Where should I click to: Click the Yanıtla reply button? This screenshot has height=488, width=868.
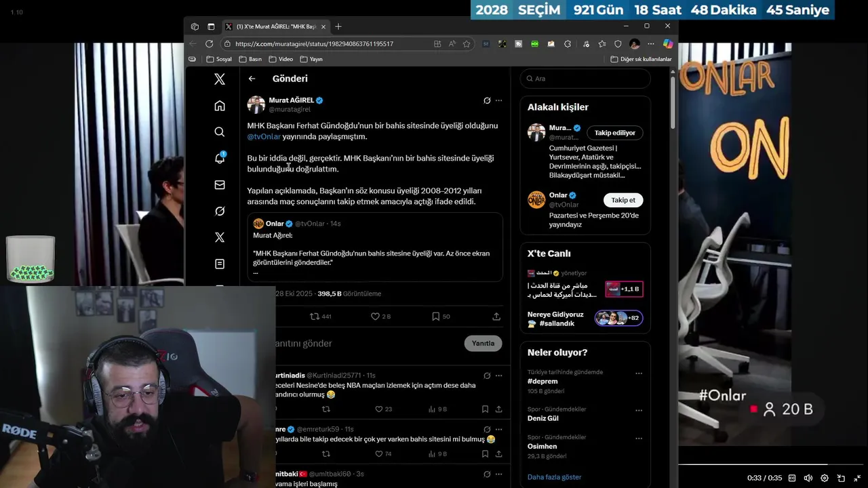click(483, 343)
